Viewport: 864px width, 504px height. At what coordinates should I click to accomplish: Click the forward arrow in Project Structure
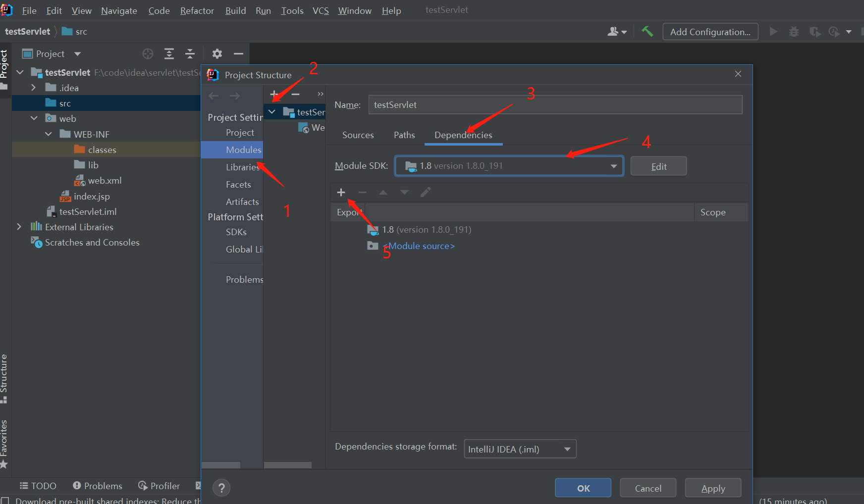click(235, 96)
